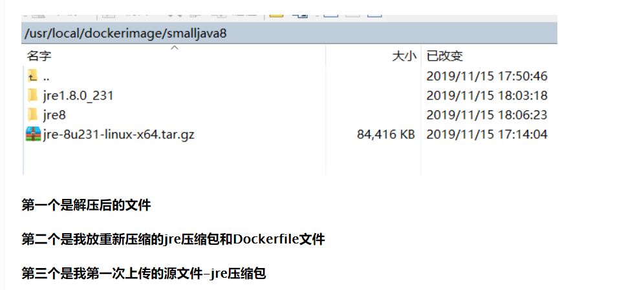Image resolution: width=644 pixels, height=290 pixels.
Task: Click the yellow folder icon in the cropped toolbar
Action: [276, 16]
